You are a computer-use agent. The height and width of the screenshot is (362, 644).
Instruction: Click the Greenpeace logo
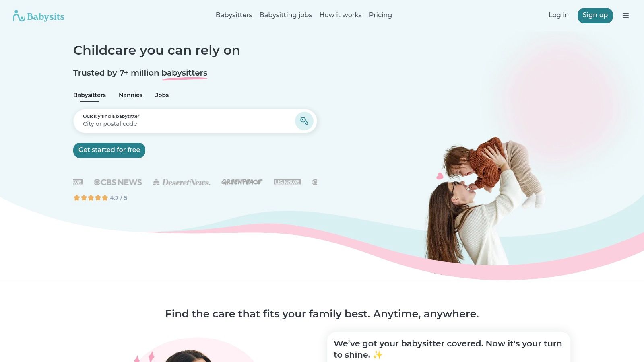click(242, 182)
